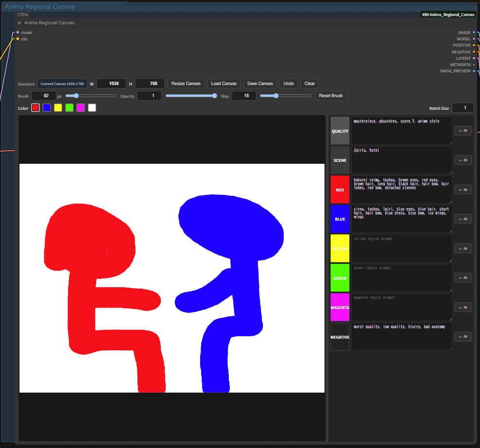Select the yellow brush color swatch
The height and width of the screenshot is (448, 480).
58,108
